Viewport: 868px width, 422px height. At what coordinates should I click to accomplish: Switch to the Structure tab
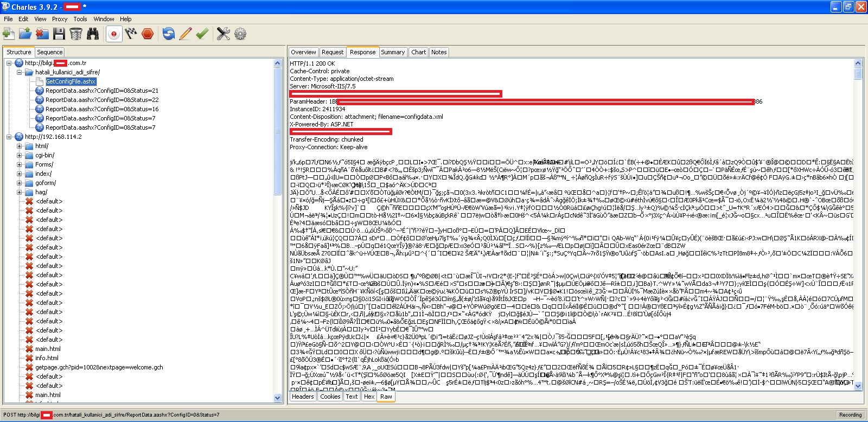point(19,52)
